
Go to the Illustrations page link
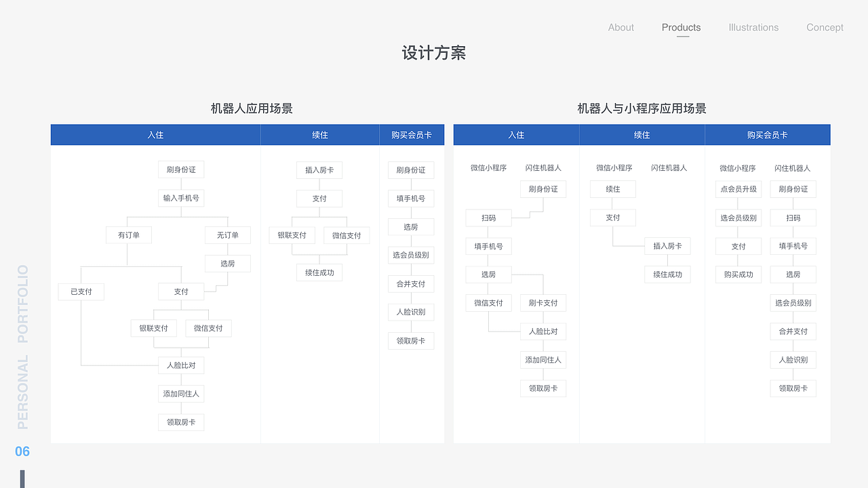(753, 28)
